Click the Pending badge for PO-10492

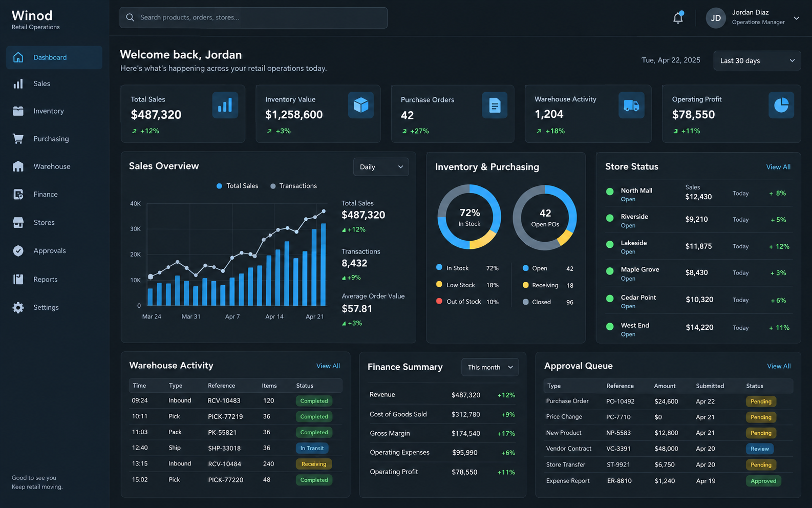pyautogui.click(x=761, y=401)
